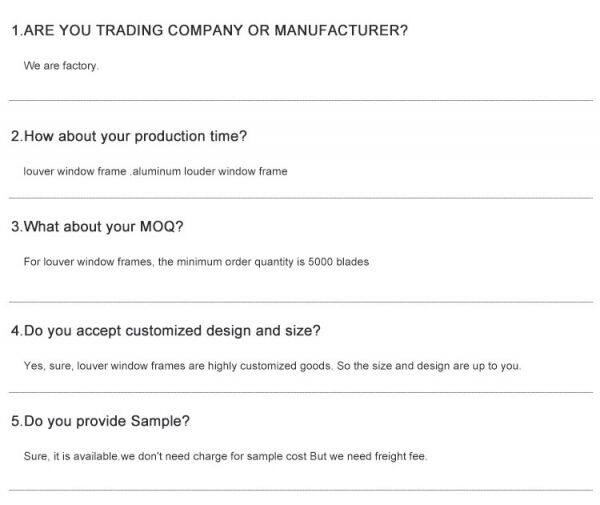Open the 'Do you provide Sample?' question
Screen dimensions: 600x505
100,421
